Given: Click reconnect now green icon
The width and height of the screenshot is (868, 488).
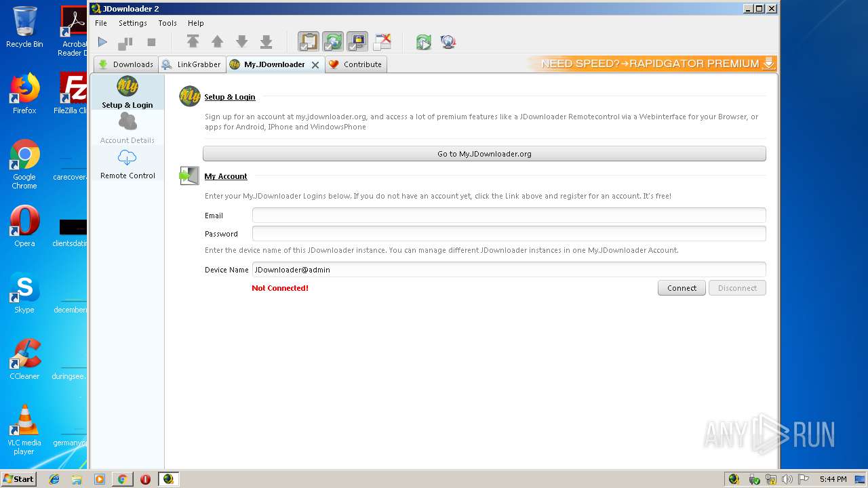Looking at the screenshot, I should (x=424, y=42).
